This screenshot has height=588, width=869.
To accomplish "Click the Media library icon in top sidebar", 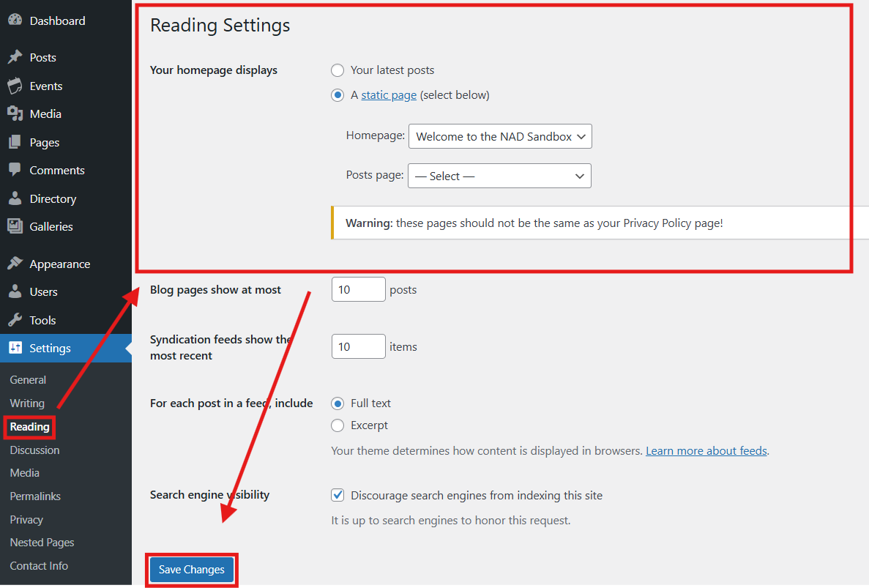I will [15, 113].
